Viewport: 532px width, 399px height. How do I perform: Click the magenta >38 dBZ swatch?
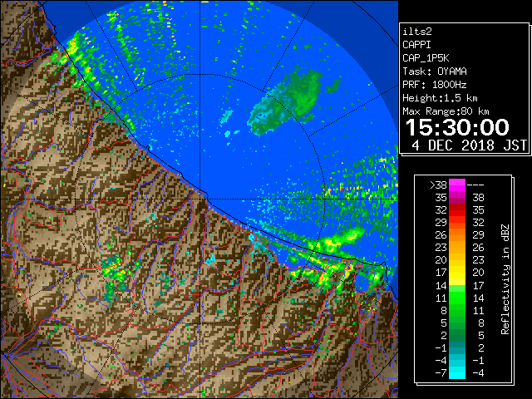pos(457,185)
